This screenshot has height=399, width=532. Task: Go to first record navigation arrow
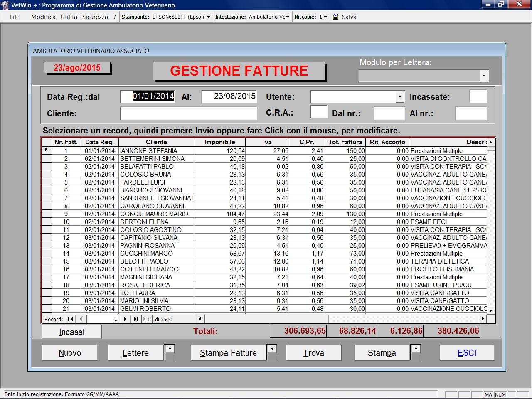click(71, 319)
